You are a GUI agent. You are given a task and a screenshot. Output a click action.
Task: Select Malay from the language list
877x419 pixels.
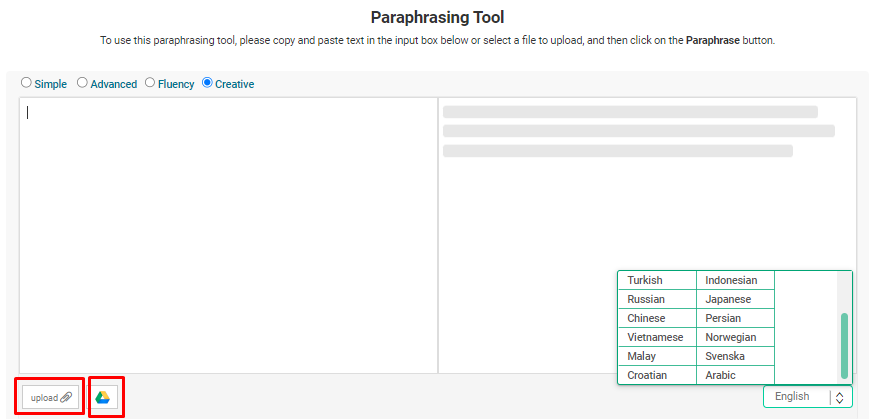point(642,356)
